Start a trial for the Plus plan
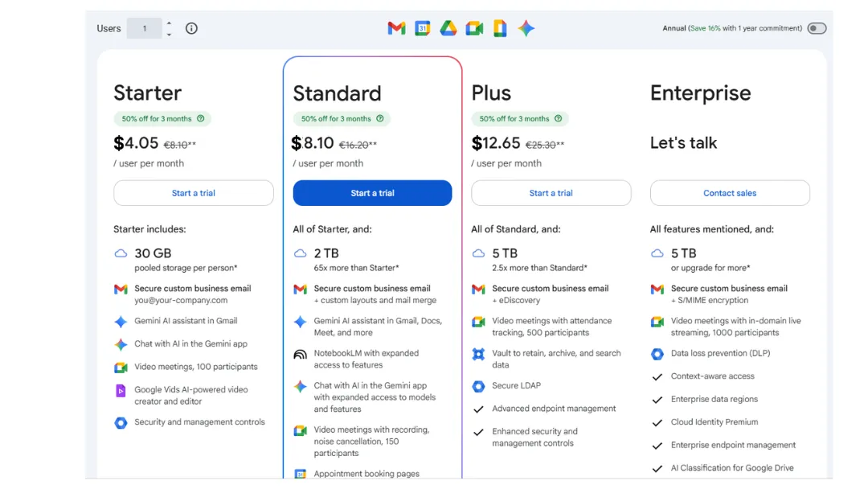Image resolution: width=868 pixels, height=489 pixels. [x=551, y=193]
